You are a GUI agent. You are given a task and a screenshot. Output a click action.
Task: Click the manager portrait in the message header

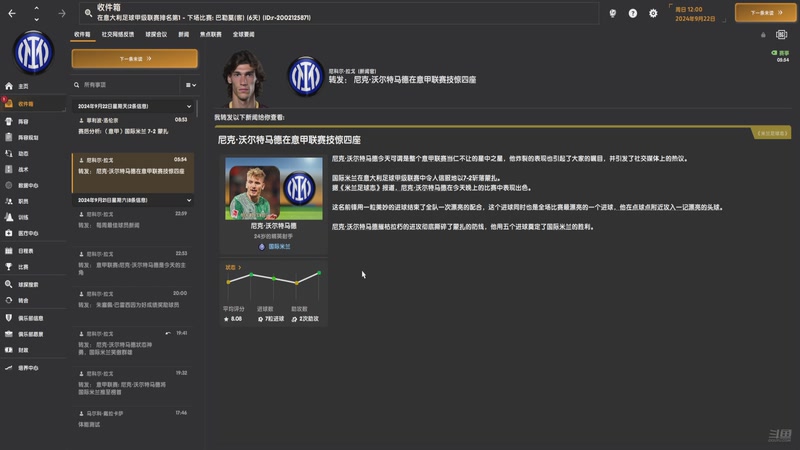[246, 79]
